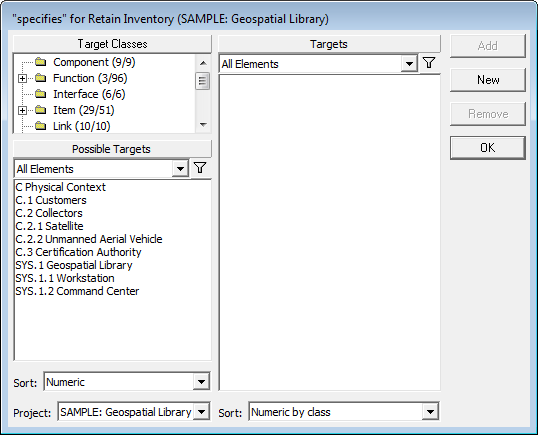This screenshot has height=435, width=538.
Task: Click the filter icon beside Targets dropdown
Action: pyautogui.click(x=429, y=63)
